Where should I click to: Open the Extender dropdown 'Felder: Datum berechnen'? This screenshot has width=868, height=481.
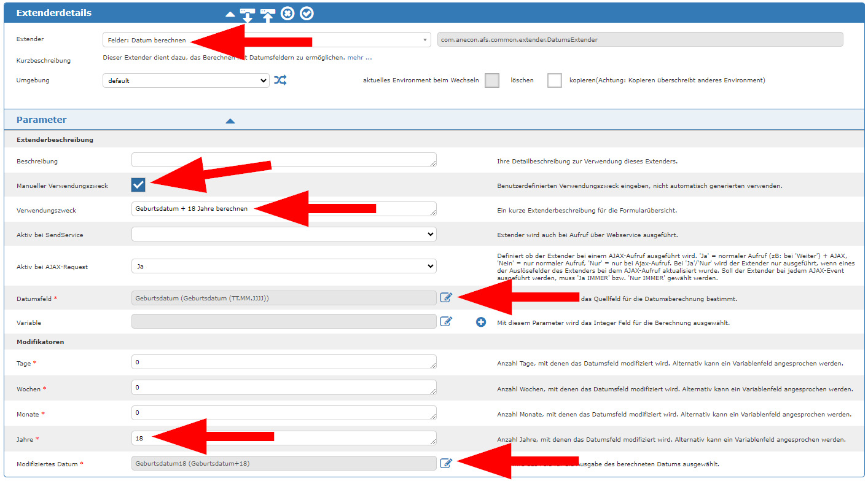[x=267, y=40]
